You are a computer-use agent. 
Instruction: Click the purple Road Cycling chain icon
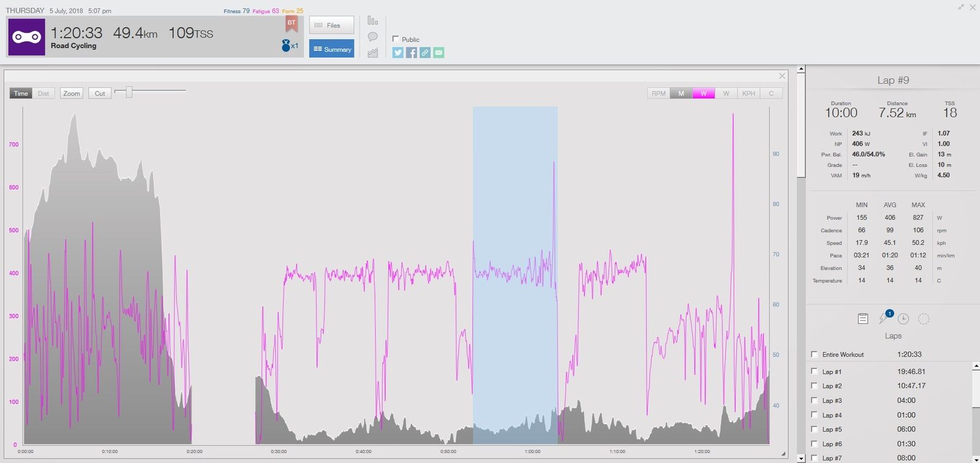(x=26, y=37)
